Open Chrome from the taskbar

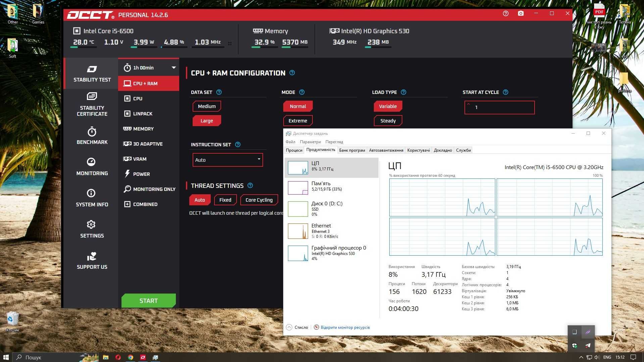(x=131, y=357)
